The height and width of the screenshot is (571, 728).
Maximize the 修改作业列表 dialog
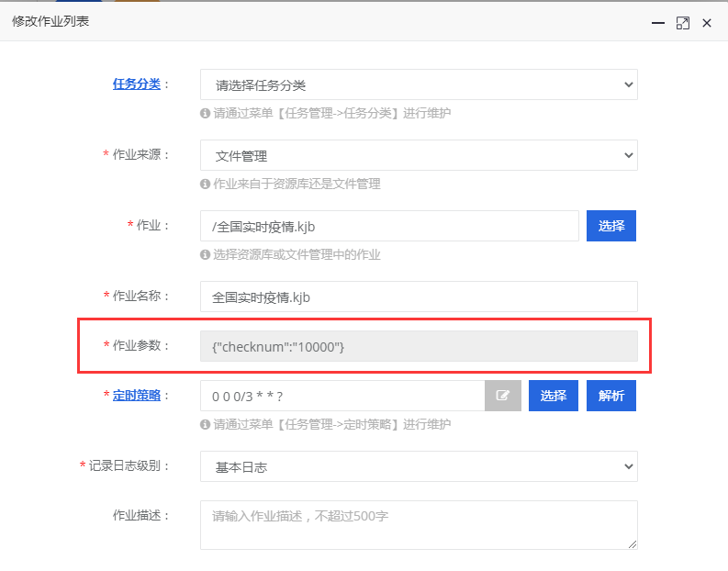point(682,23)
